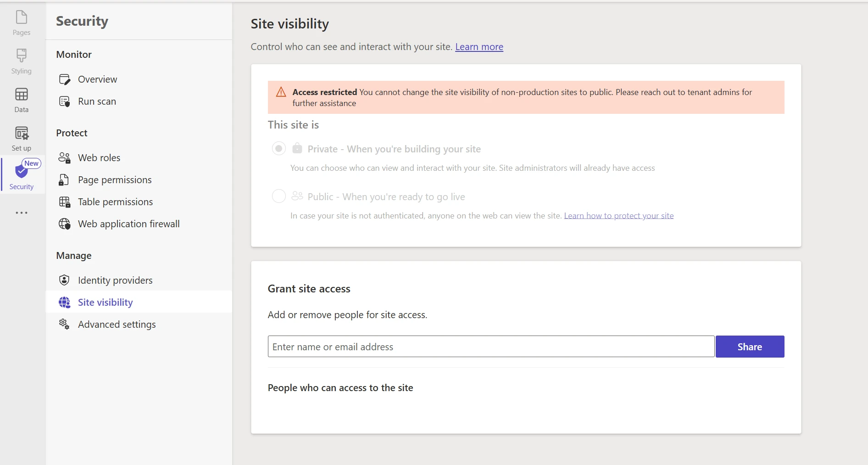Open the Set up workspace icon
Viewport: 868px width, 465px height.
pos(22,133)
